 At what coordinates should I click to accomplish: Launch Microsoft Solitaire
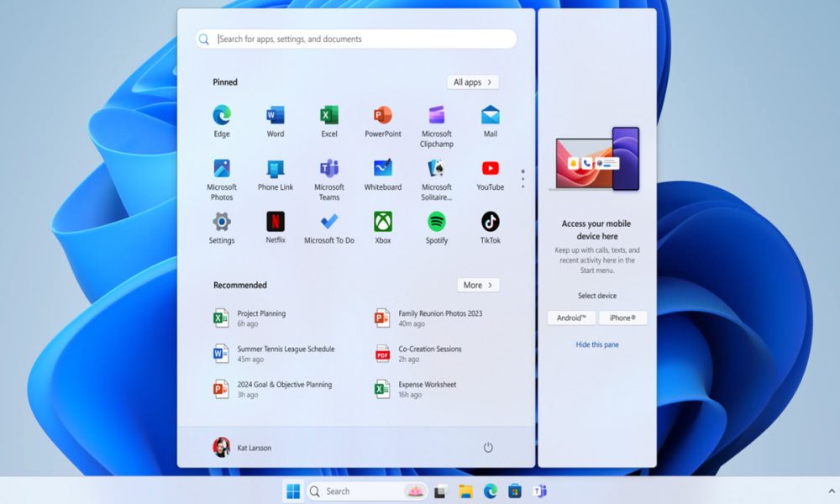pos(437,180)
